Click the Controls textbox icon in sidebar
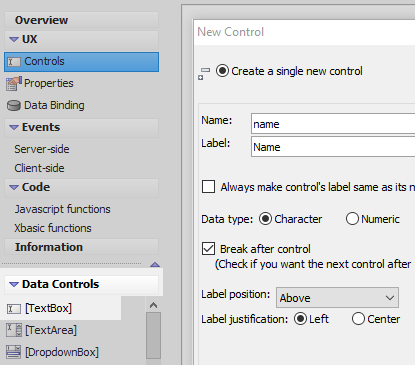Screen dimensions: 415x365 coord(14,62)
